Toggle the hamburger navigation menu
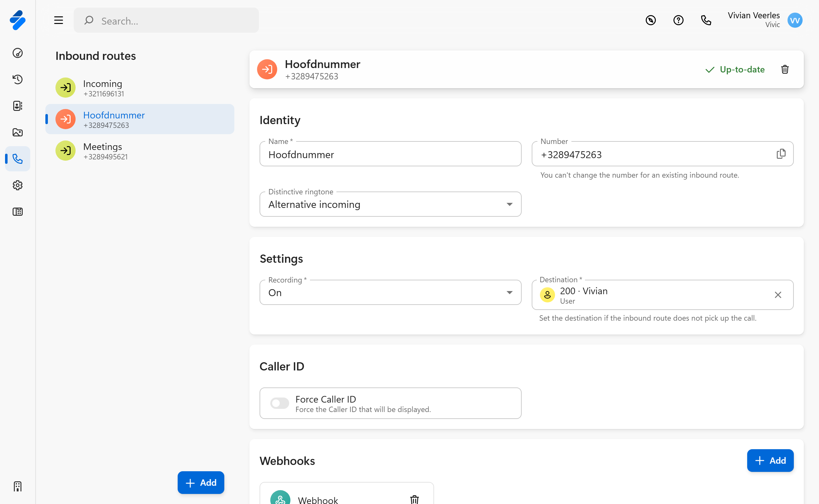The height and width of the screenshot is (504, 819). pos(59,20)
